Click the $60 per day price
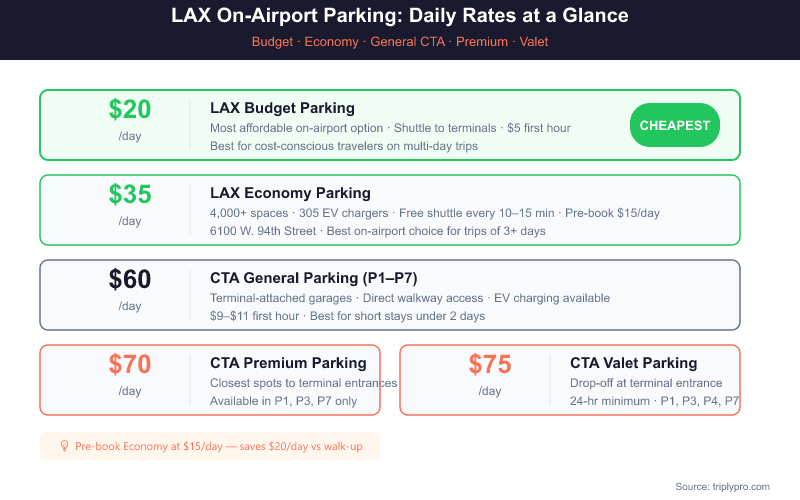 pos(130,279)
